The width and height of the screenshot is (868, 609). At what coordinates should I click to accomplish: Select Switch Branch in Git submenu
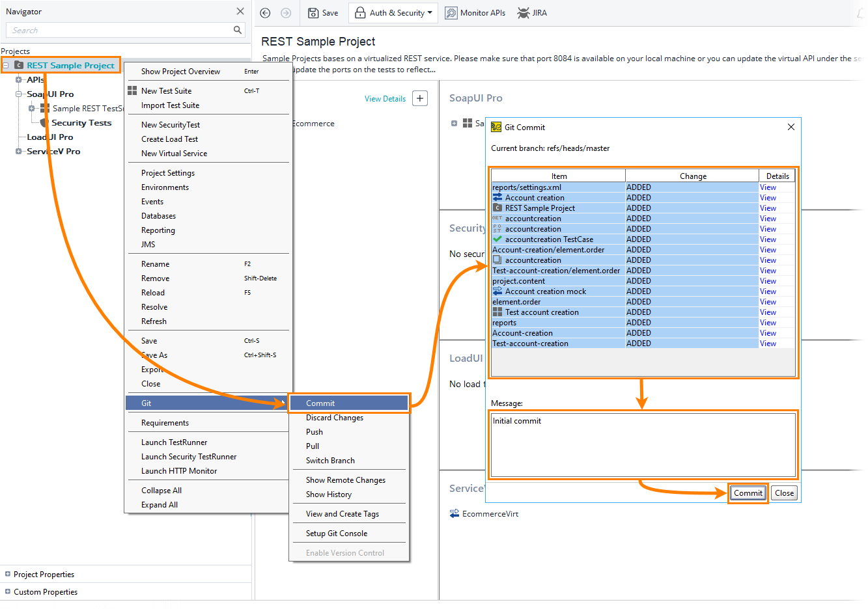[x=349, y=461]
